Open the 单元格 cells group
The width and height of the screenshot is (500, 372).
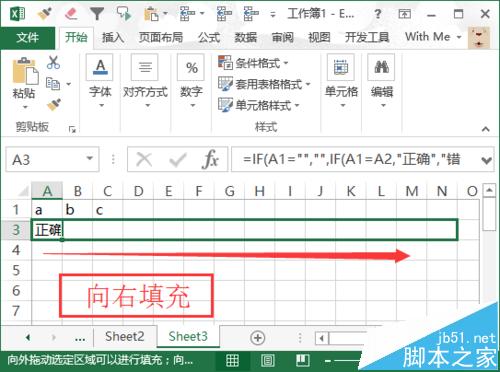coord(341,82)
